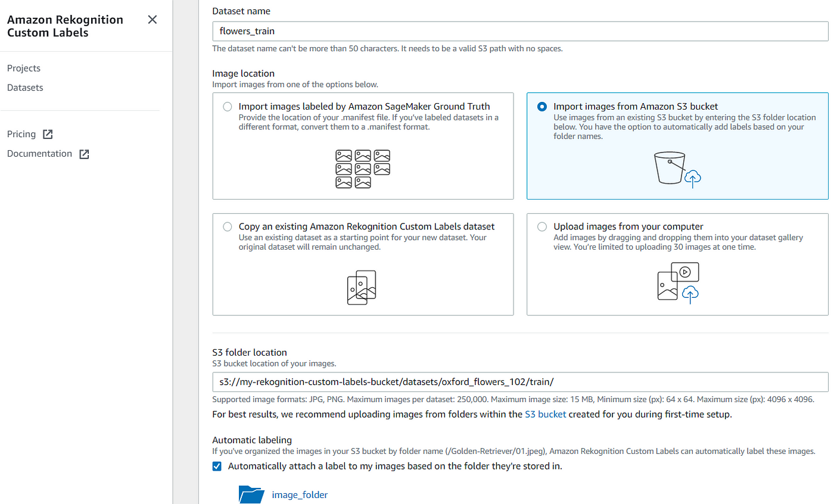Click the S3 bucket upload icon
The height and width of the screenshot is (504, 834).
(677, 169)
